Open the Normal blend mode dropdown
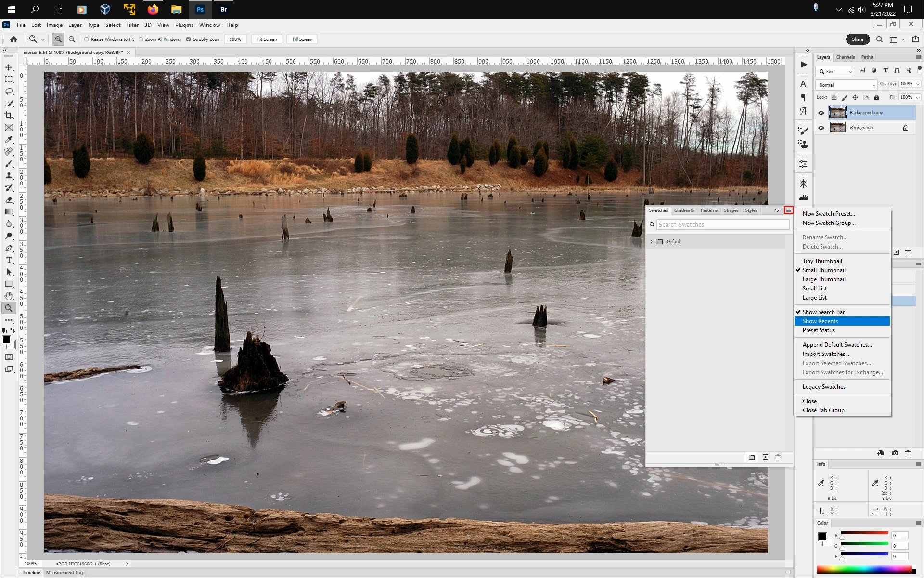 pos(846,85)
